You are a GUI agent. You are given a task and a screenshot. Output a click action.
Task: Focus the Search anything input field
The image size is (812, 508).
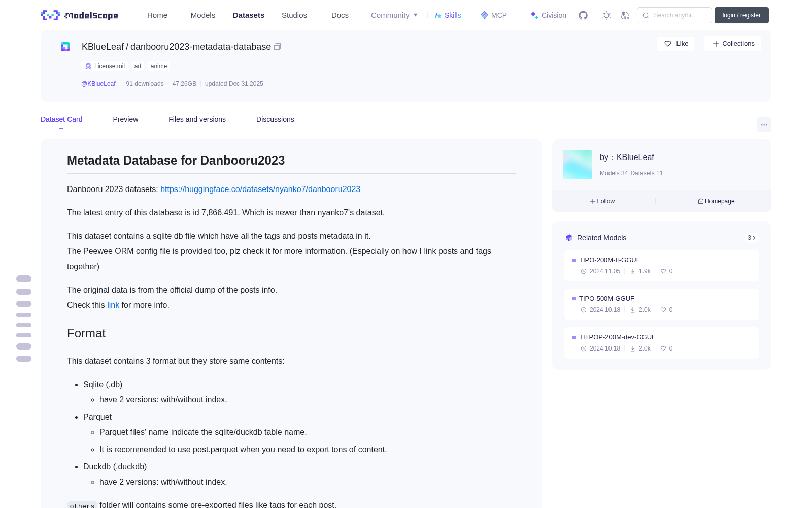point(674,15)
